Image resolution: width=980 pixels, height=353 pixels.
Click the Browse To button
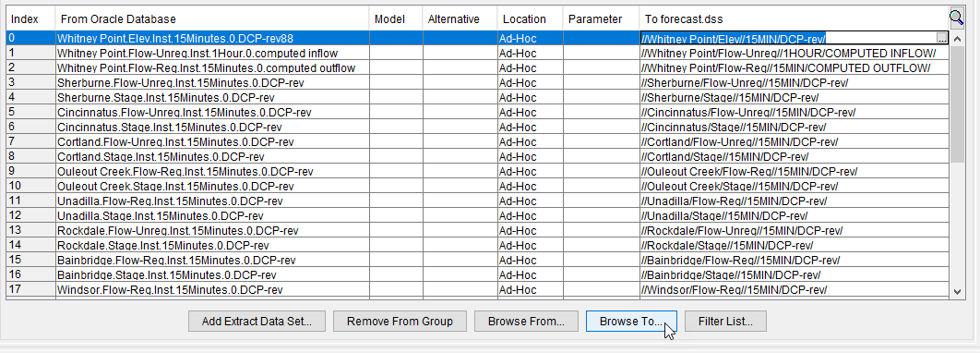tap(631, 322)
